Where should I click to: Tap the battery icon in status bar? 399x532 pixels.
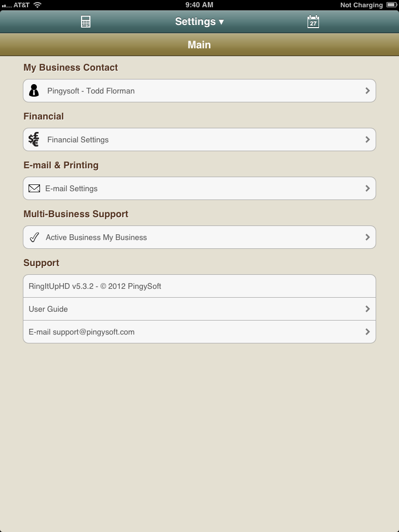[391, 5]
